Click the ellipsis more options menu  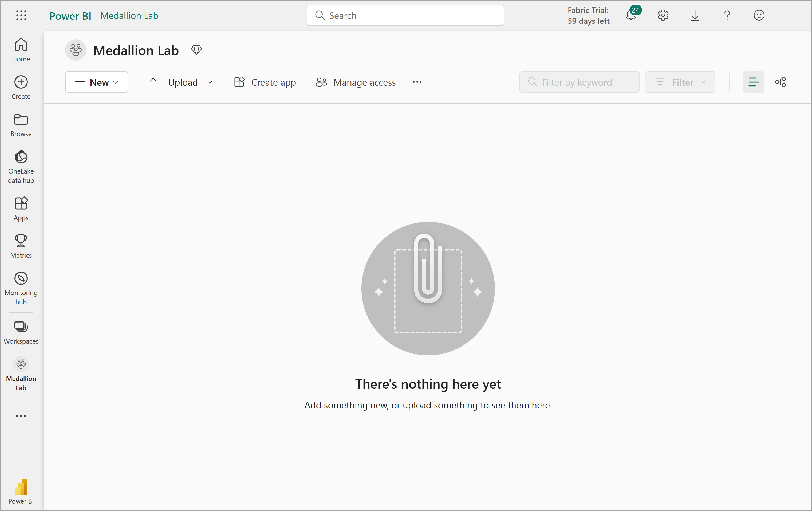pyautogui.click(x=417, y=82)
